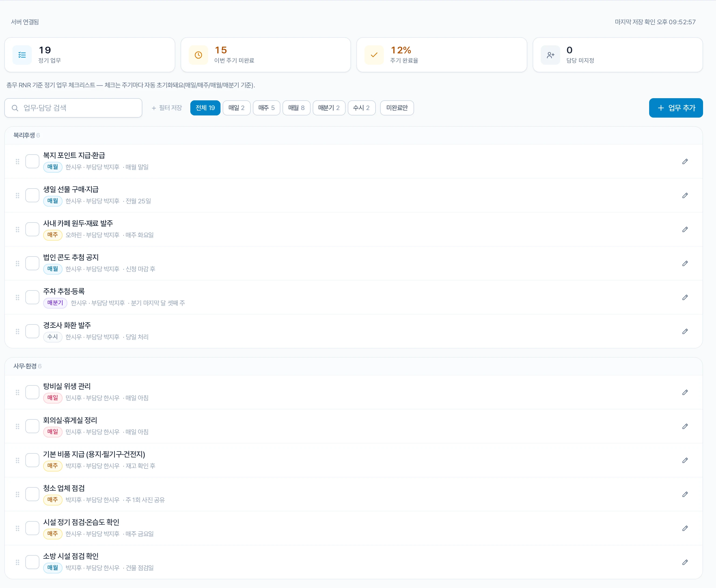Edit the 청소 업체 점검 task
716x588 pixels.
pos(685,494)
